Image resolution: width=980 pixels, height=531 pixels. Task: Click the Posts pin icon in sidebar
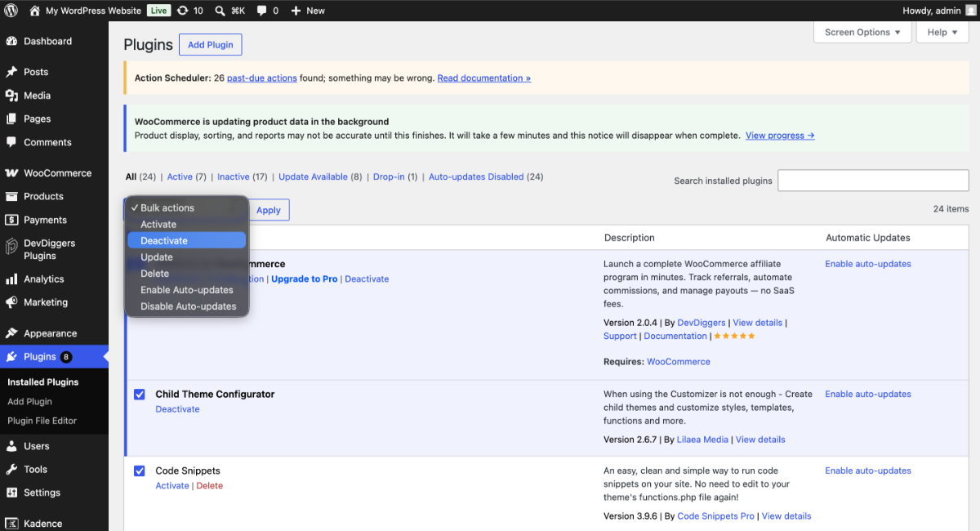tap(11, 72)
